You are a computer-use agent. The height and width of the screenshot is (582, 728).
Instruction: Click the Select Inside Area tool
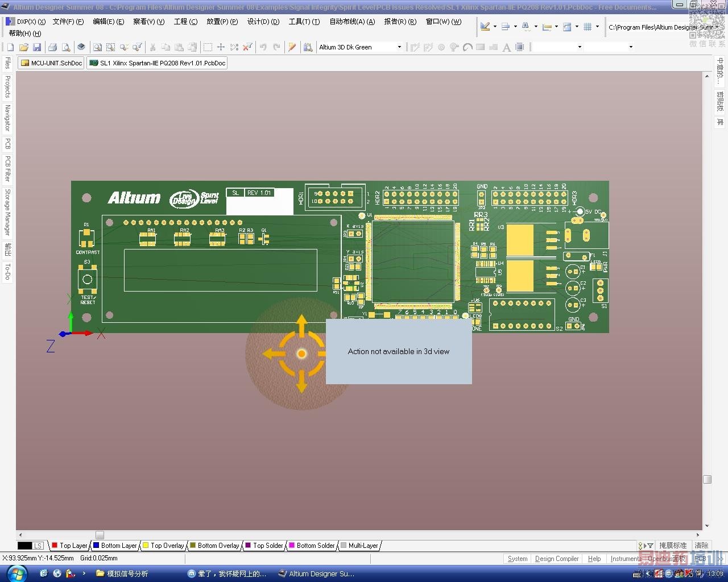[208, 47]
